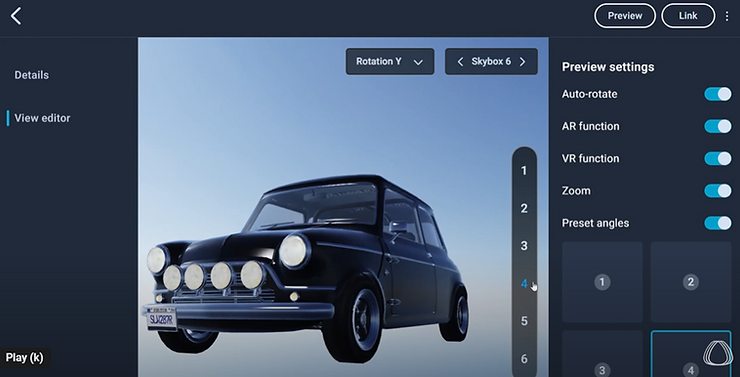740x377 pixels.
Task: Expand the Rotation Y dropdown
Action: [390, 61]
